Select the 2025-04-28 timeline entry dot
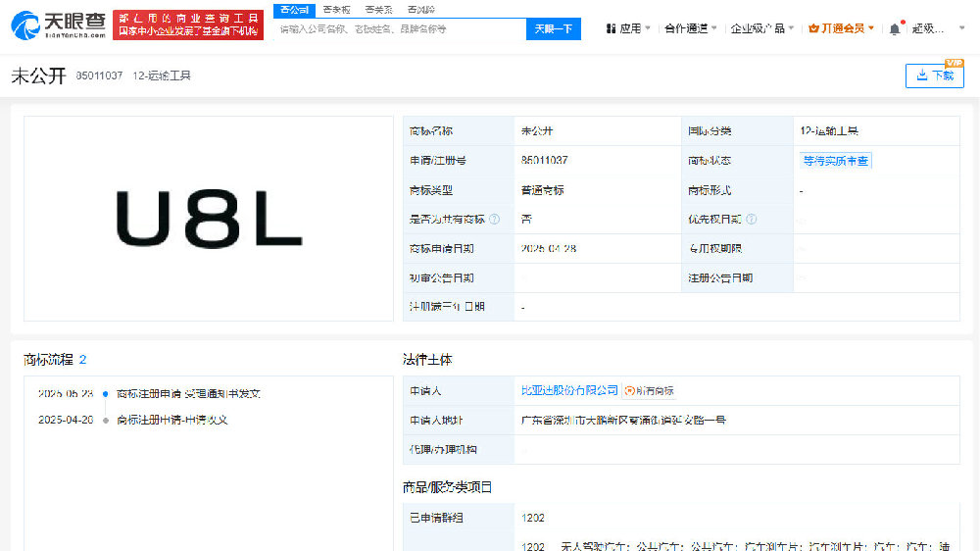This screenshot has height=551, width=980. coord(106,421)
